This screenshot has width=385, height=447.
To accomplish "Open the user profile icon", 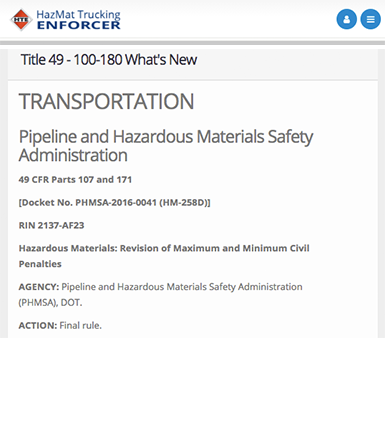I will [347, 19].
